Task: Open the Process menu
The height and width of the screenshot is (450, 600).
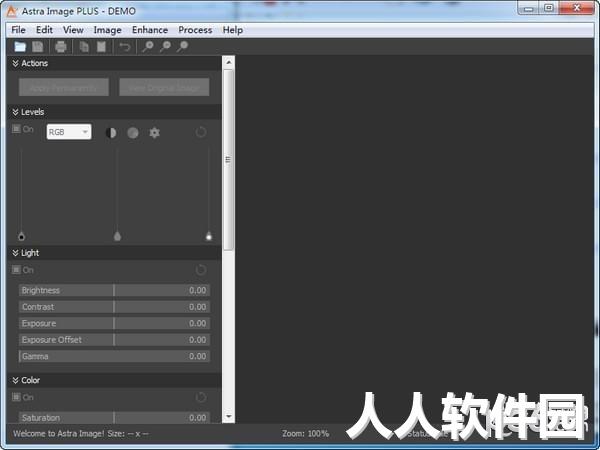Action: click(x=195, y=30)
